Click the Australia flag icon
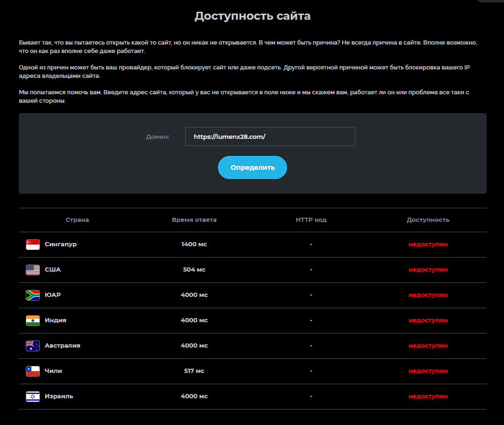 tap(33, 346)
